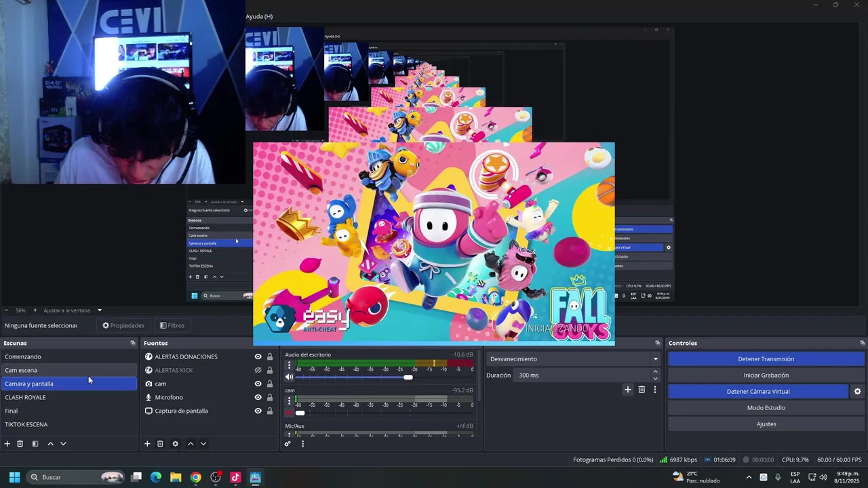Adjust the cam volume slider handle
This screenshot has height=488, width=868.
[x=300, y=413]
